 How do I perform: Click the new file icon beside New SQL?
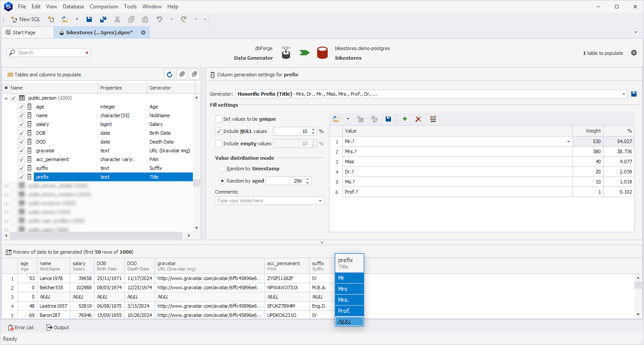point(51,19)
